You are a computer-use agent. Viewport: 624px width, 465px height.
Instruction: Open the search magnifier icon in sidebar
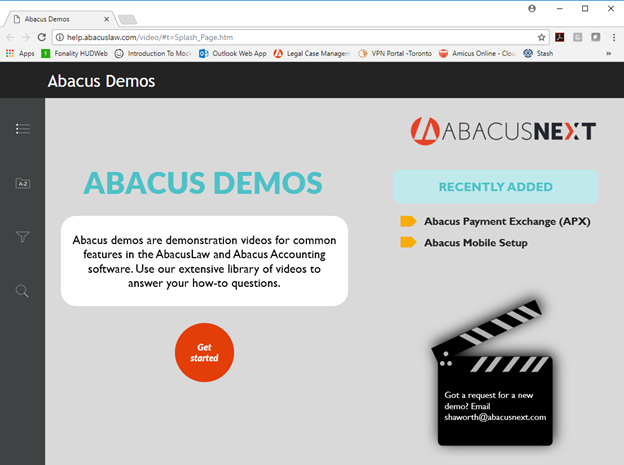22,291
